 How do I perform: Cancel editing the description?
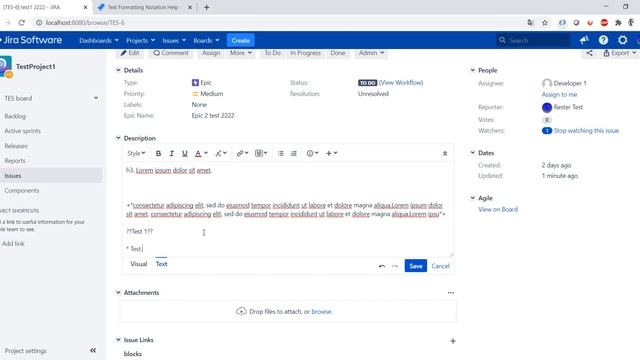(440, 266)
